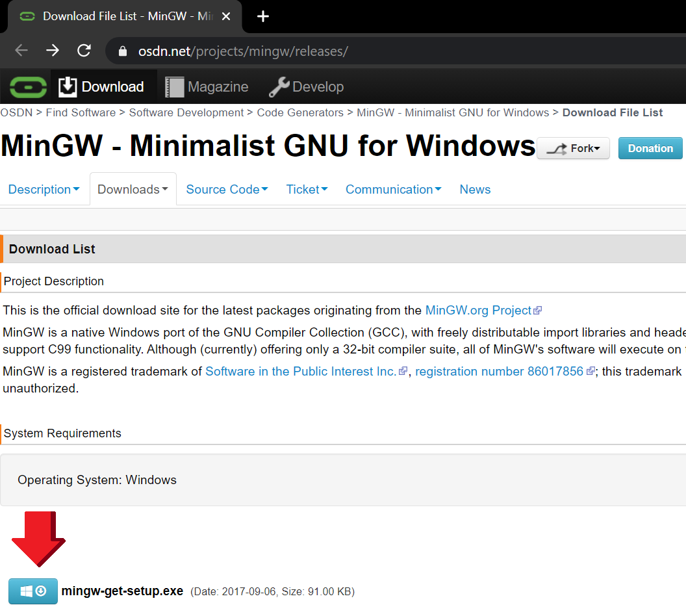Open Software in the Public Interest Inc. link
The height and width of the screenshot is (616, 686).
click(x=301, y=372)
